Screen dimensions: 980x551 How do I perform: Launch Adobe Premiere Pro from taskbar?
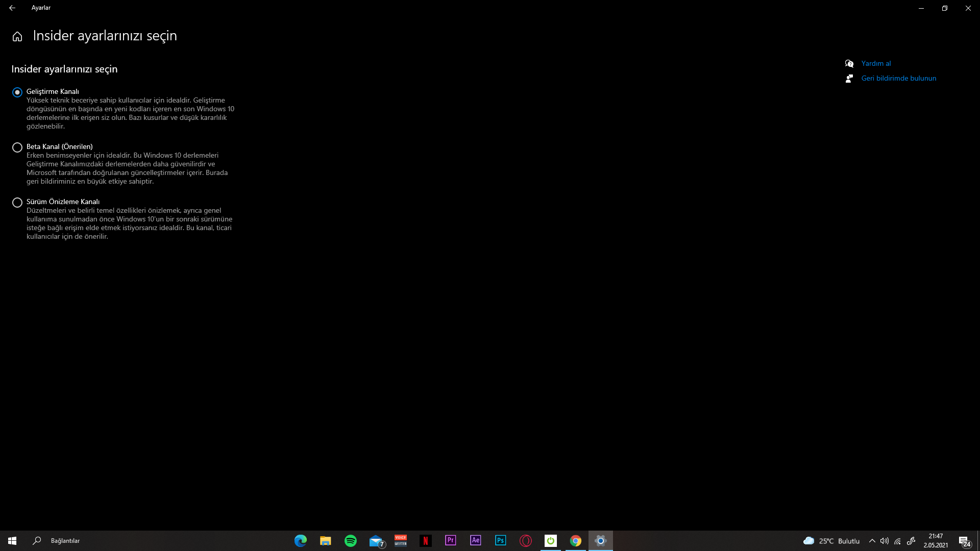pyautogui.click(x=451, y=540)
